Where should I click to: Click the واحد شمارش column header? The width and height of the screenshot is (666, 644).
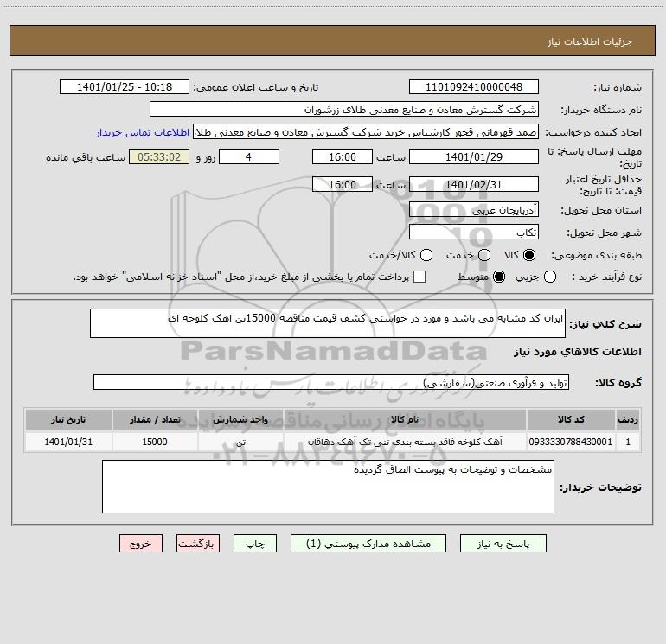pyautogui.click(x=240, y=419)
